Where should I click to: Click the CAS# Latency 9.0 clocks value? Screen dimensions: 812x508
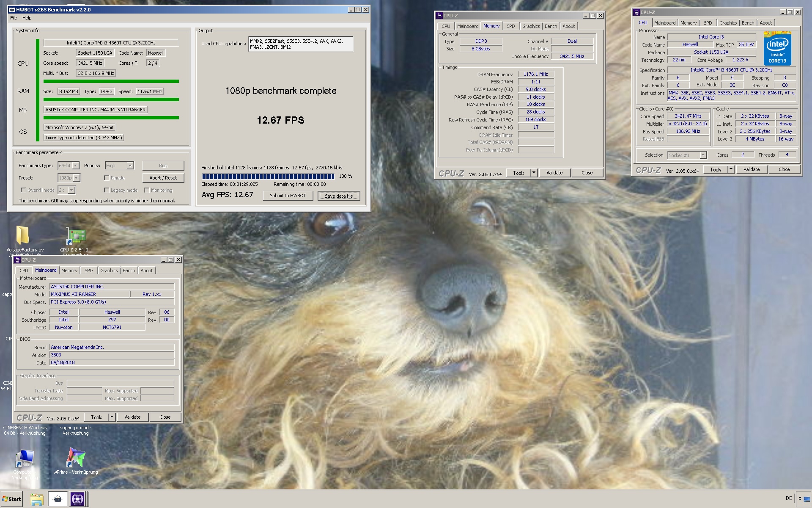coord(536,89)
